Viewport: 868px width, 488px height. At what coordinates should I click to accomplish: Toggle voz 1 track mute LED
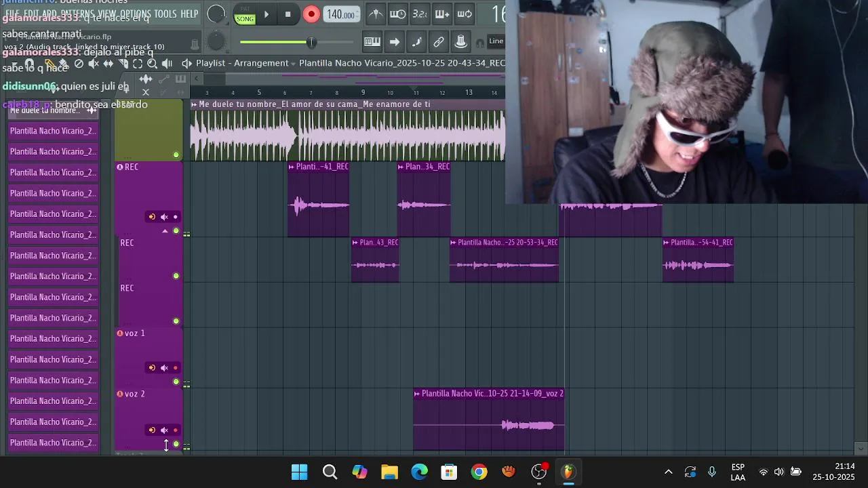coord(176,382)
